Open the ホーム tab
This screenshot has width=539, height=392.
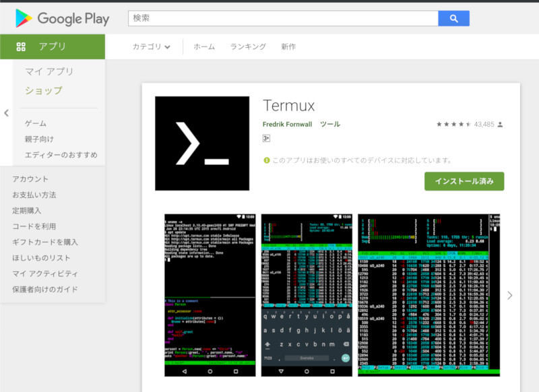(x=204, y=46)
